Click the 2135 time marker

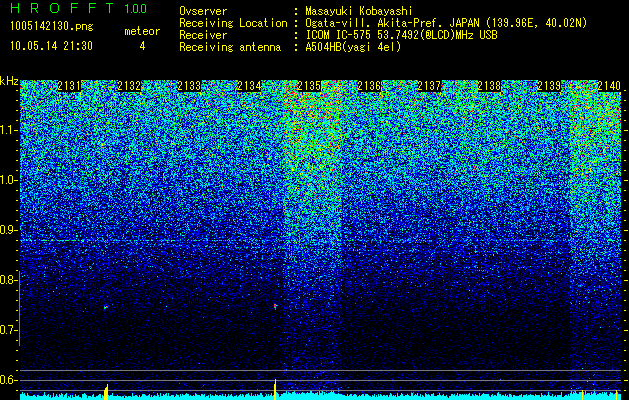(x=309, y=86)
